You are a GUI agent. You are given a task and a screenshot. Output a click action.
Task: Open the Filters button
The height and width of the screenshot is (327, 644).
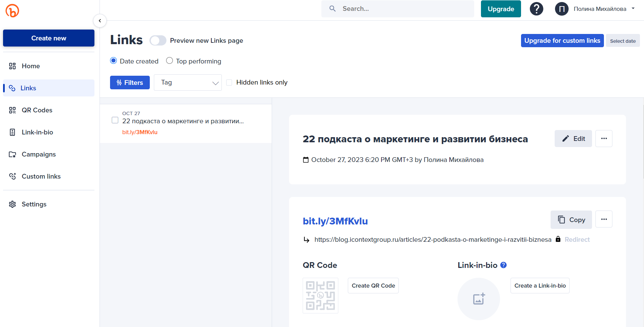130,83
